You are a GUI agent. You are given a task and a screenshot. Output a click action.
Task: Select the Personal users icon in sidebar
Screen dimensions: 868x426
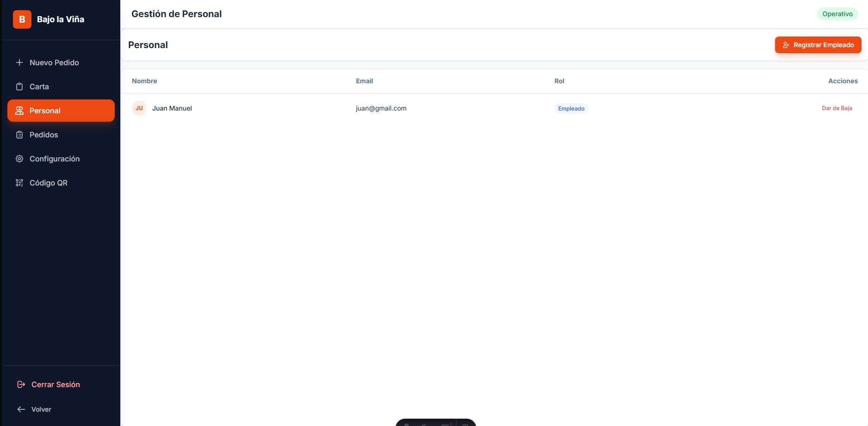[19, 111]
